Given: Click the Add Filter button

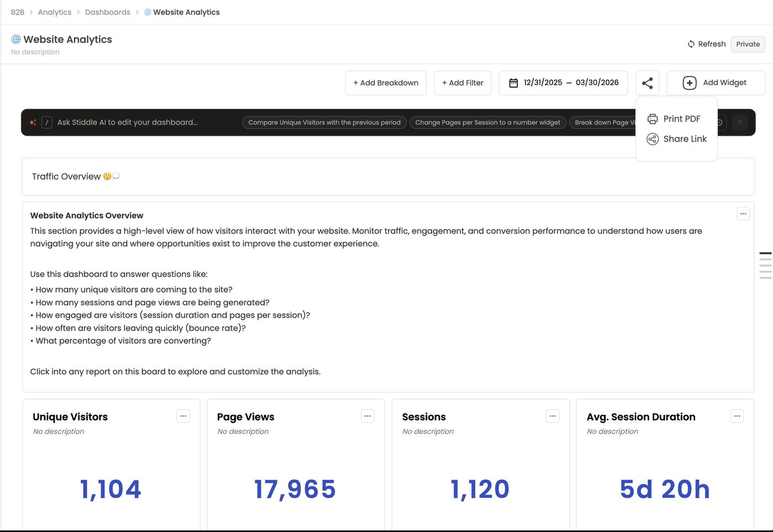Looking at the screenshot, I should (x=463, y=83).
